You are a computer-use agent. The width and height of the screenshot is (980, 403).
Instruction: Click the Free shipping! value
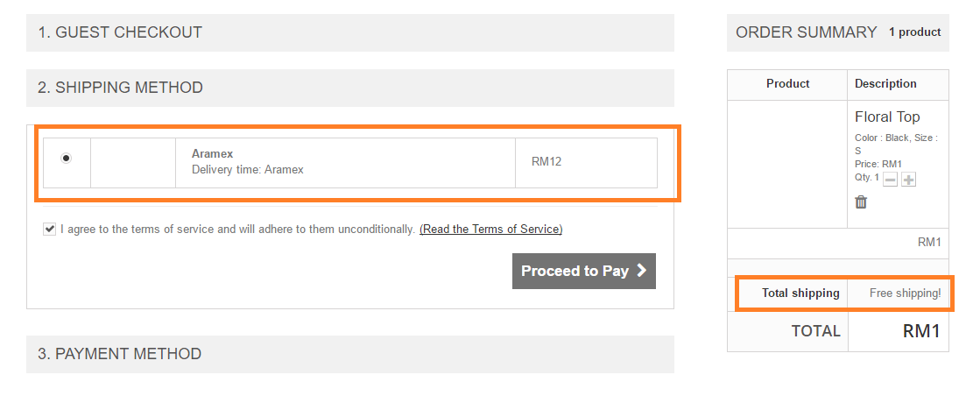(x=905, y=293)
